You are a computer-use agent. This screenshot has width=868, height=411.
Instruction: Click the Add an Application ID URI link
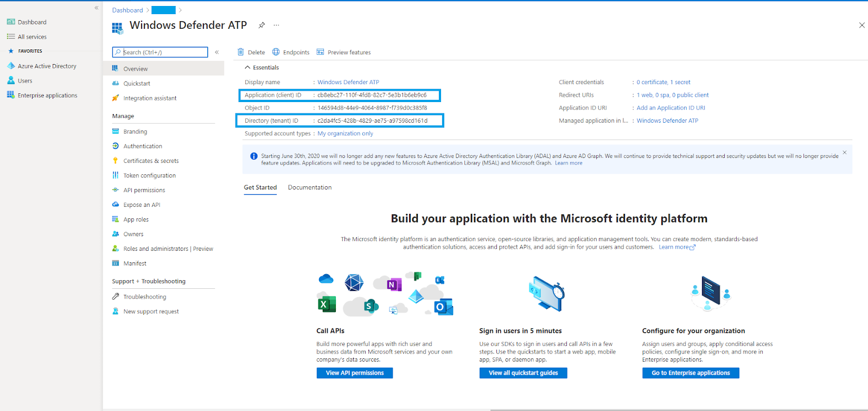coord(671,108)
